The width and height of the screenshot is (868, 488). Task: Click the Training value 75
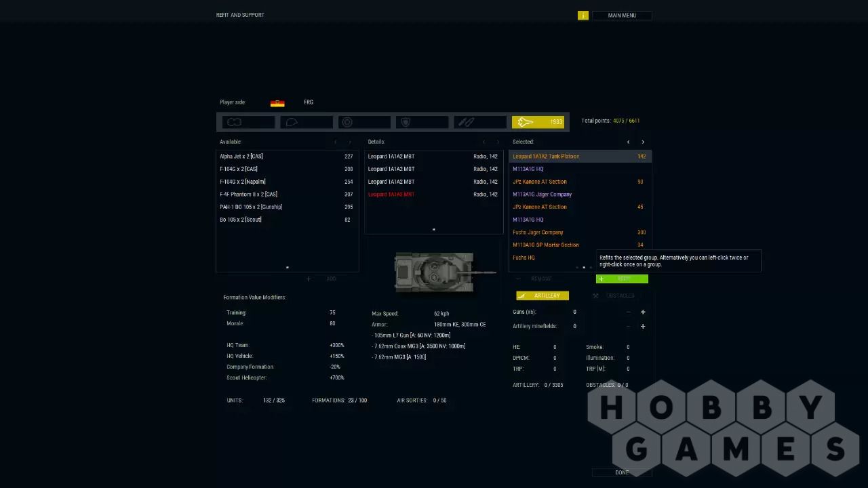[x=332, y=312]
